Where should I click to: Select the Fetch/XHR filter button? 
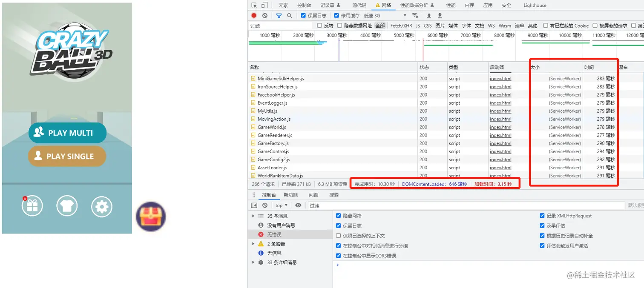pos(401,26)
